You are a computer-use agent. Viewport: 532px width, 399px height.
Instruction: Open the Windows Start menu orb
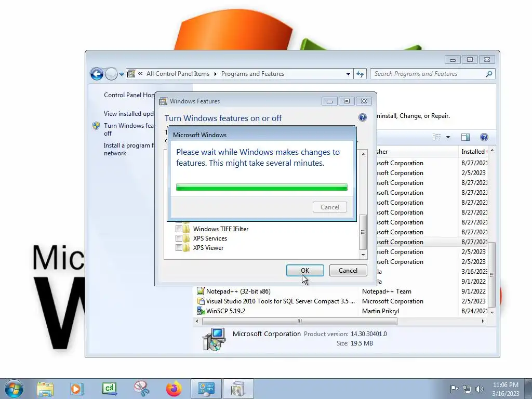[14, 389]
